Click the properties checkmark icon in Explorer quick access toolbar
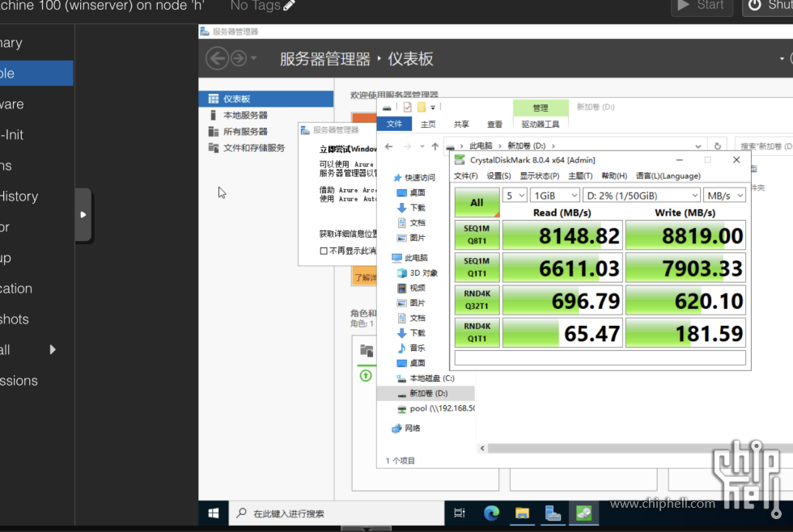 [x=407, y=107]
